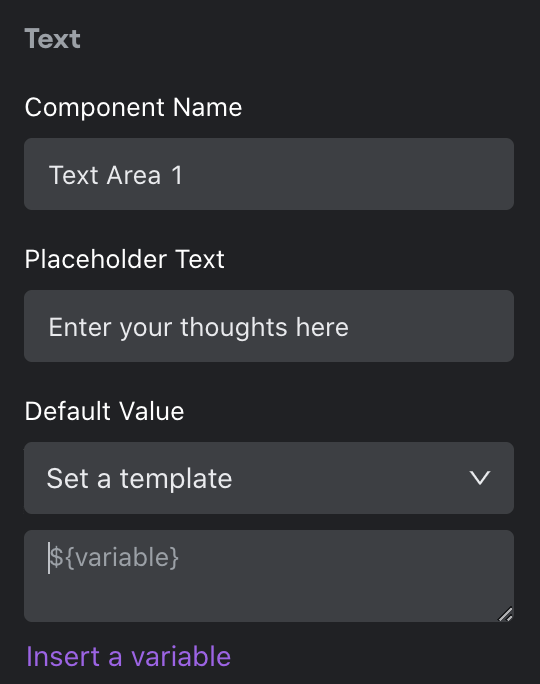This screenshot has height=684, width=540.
Task: Open the Set a template dropdown
Action: point(269,478)
